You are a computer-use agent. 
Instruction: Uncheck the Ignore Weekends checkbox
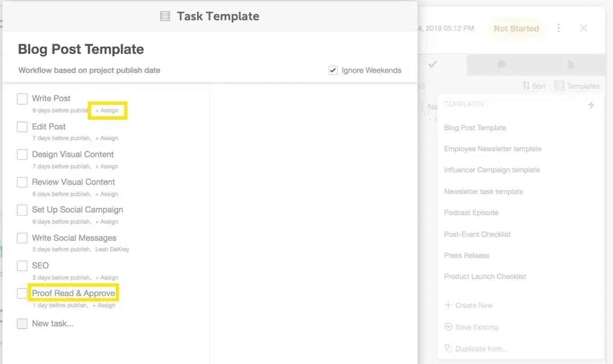click(333, 70)
